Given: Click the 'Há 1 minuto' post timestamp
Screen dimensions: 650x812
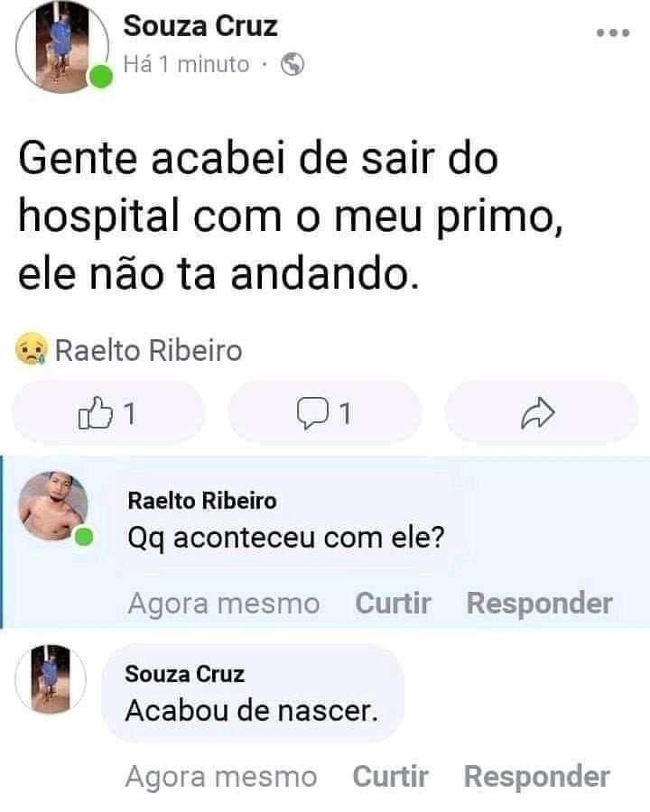Looking at the screenshot, I should tap(186, 64).
